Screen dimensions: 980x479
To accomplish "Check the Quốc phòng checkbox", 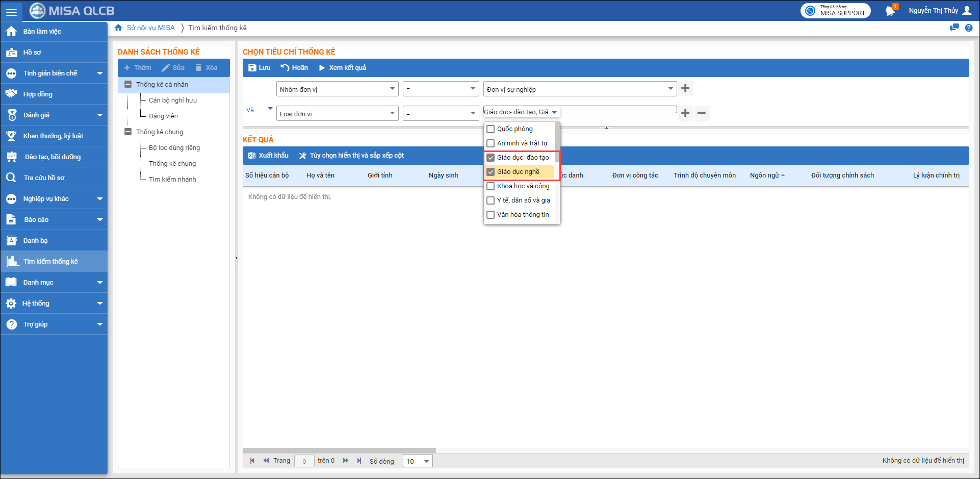I will click(491, 129).
